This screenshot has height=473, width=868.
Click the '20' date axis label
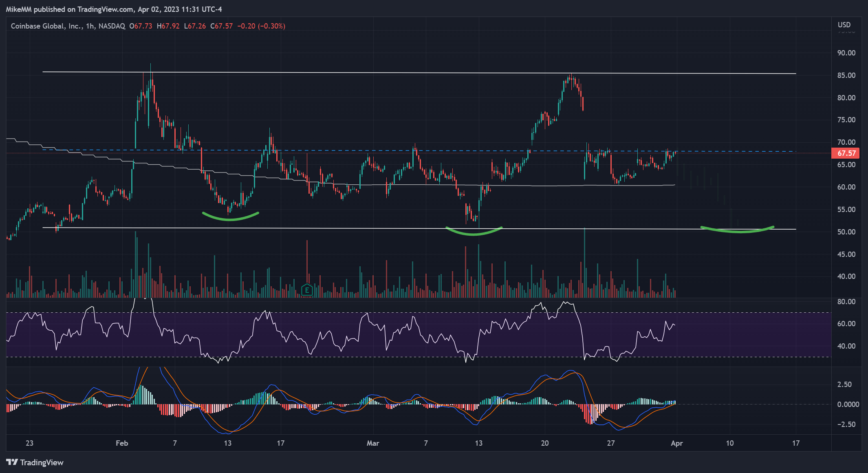click(545, 443)
